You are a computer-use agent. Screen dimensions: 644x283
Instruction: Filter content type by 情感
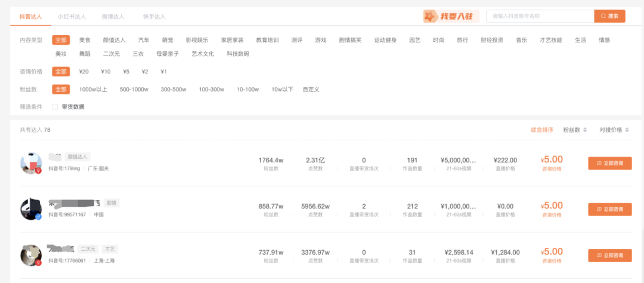tap(605, 41)
